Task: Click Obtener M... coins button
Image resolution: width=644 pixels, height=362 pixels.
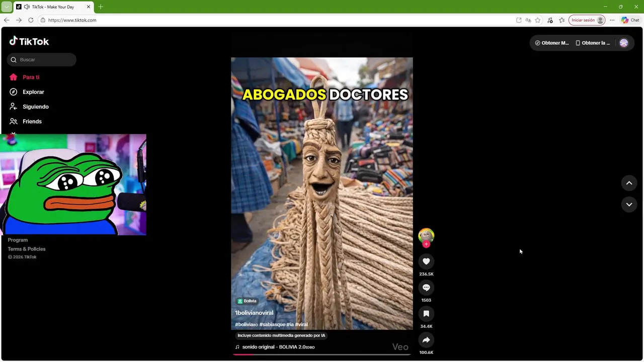Action: tap(552, 43)
